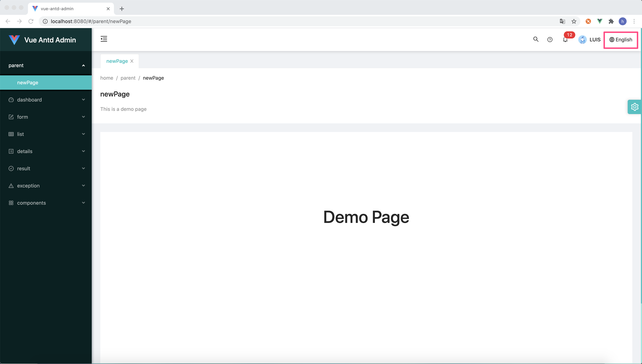Viewport: 642px width, 364px height.
Task: Open the global search
Action: coord(535,40)
